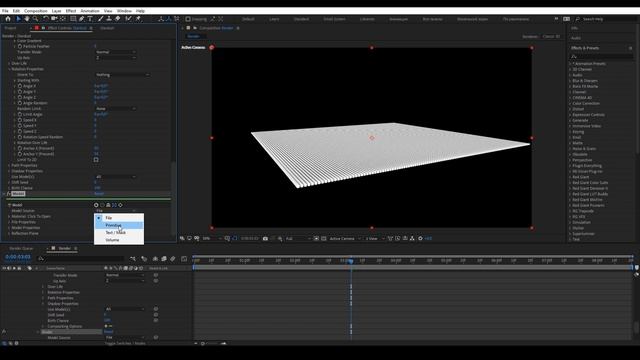Click the diamond icon in Model section row
This screenshot has height=360, width=640.
120,205
